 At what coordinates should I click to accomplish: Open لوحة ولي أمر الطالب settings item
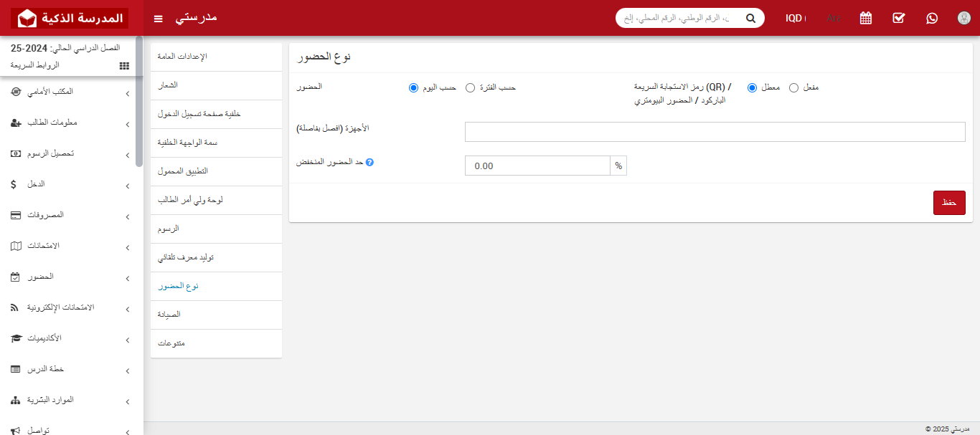tap(216, 200)
